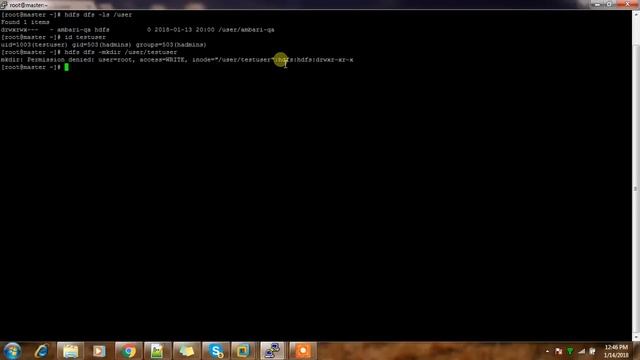Click the 'groups=503(hadmins)' output text
The height and width of the screenshot is (360, 640).
point(171,44)
